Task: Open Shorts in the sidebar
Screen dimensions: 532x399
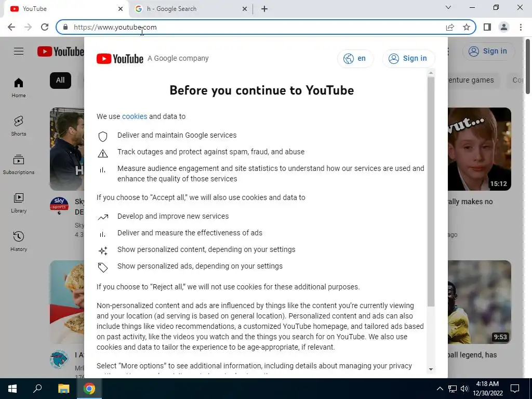Action: point(19,126)
